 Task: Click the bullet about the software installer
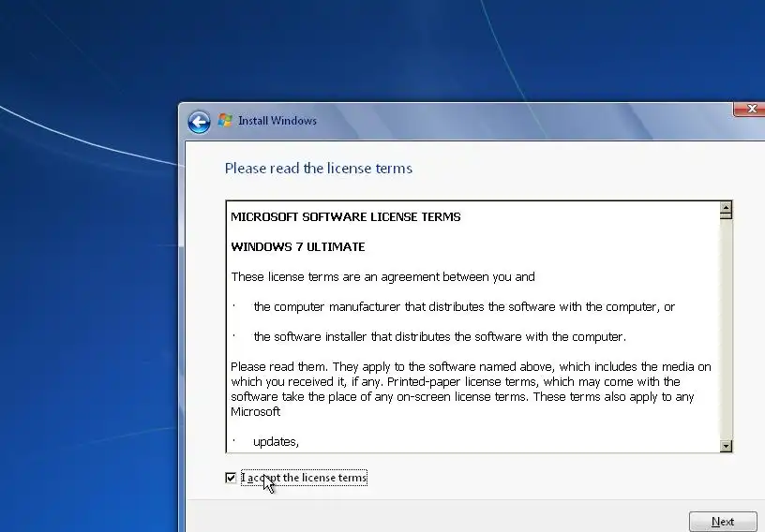pos(440,337)
